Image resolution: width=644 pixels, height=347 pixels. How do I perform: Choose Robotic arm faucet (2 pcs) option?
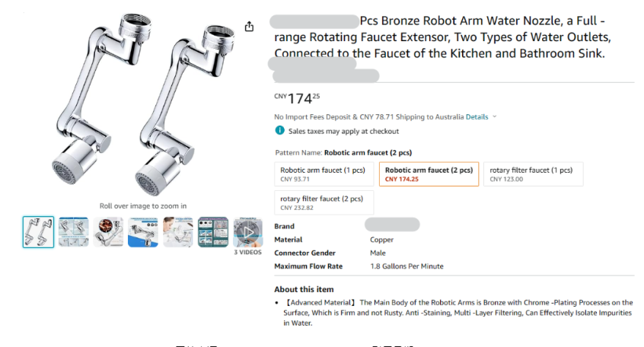point(429,174)
